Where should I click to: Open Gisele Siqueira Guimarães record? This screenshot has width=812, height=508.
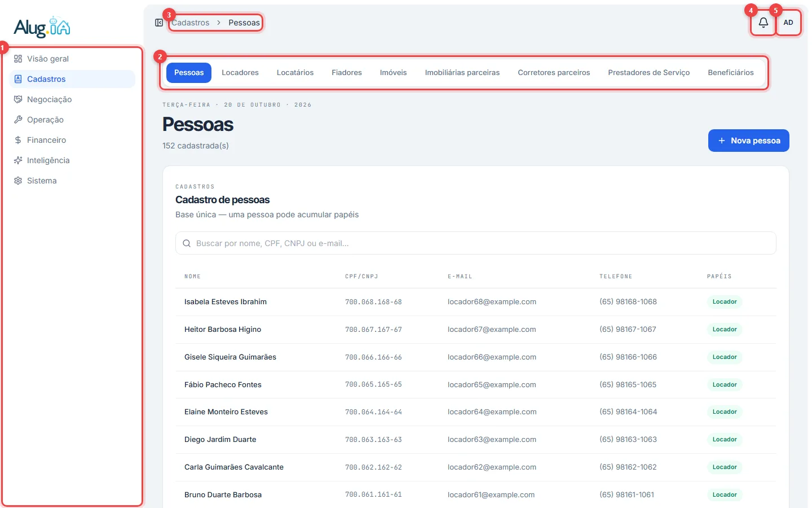[476, 357]
